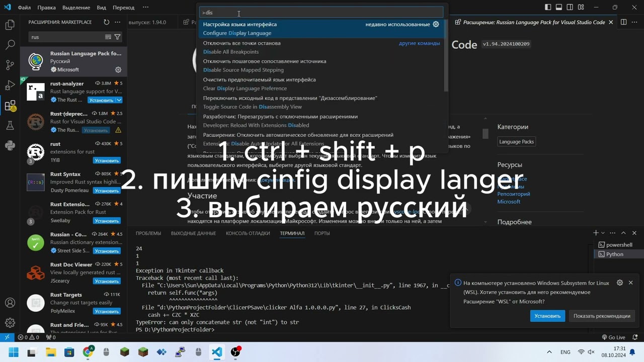The image size is (644, 362).
Task: Switch to ПРОБЛЕМЫ panel tab
Action: pos(148,233)
